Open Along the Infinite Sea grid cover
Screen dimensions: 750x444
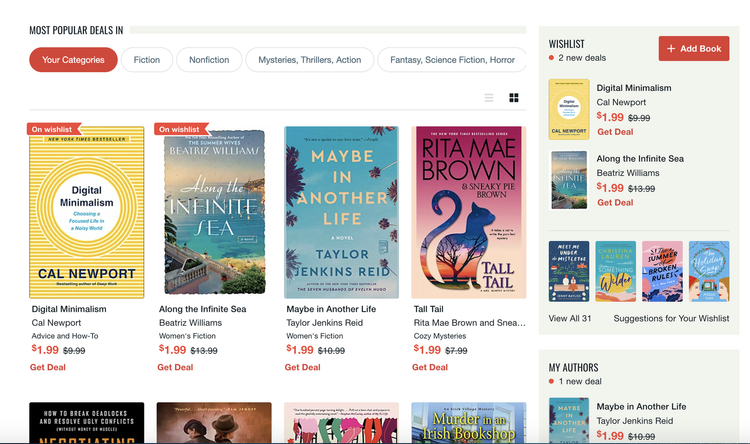[x=214, y=212]
